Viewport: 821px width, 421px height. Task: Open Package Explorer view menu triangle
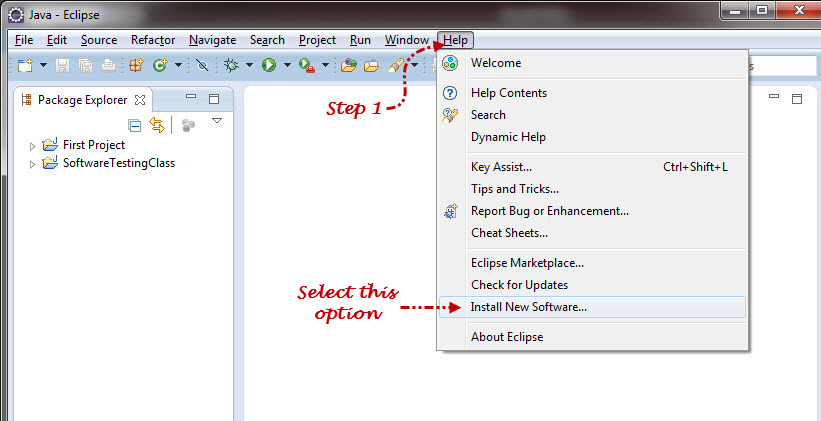click(217, 121)
